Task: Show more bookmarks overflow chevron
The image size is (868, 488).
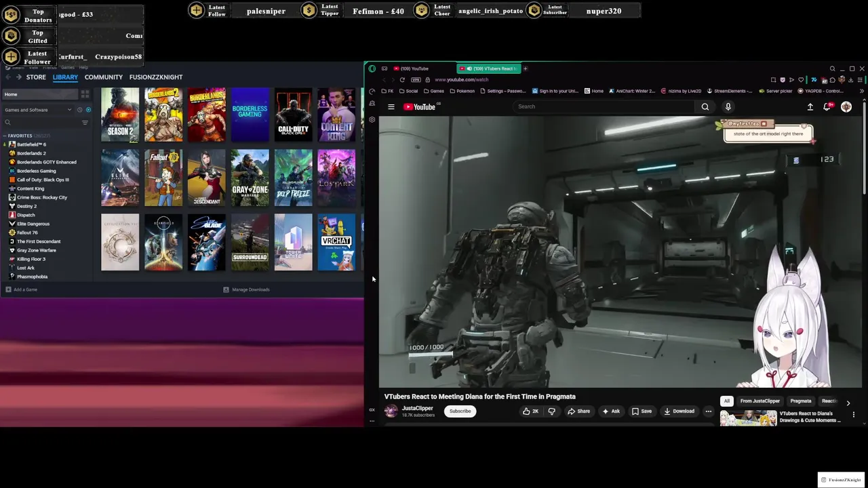Action: 862,91
